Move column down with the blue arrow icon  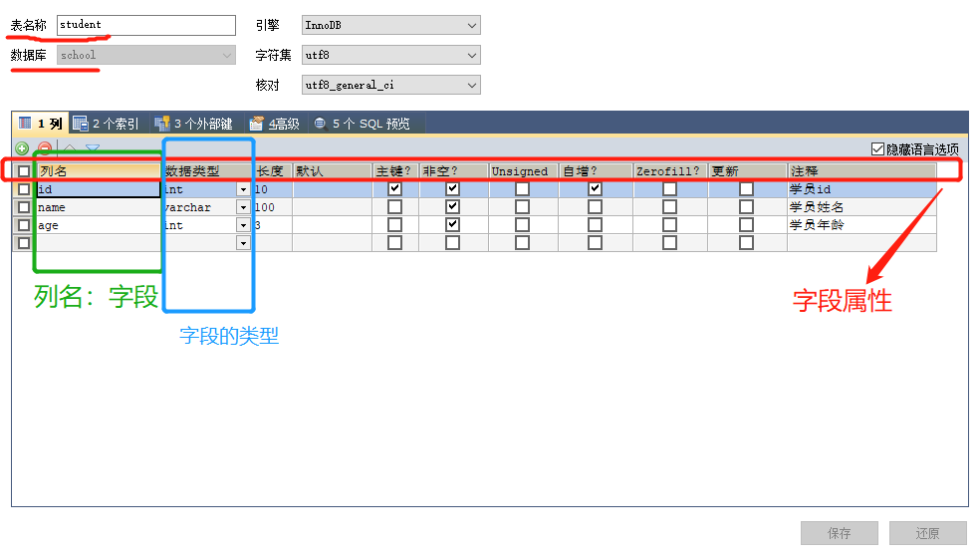[x=93, y=148]
